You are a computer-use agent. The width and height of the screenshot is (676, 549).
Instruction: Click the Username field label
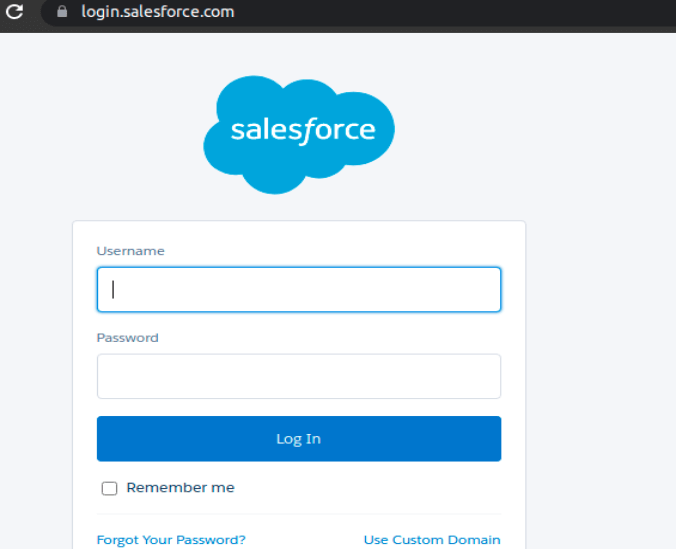pyautogui.click(x=131, y=251)
